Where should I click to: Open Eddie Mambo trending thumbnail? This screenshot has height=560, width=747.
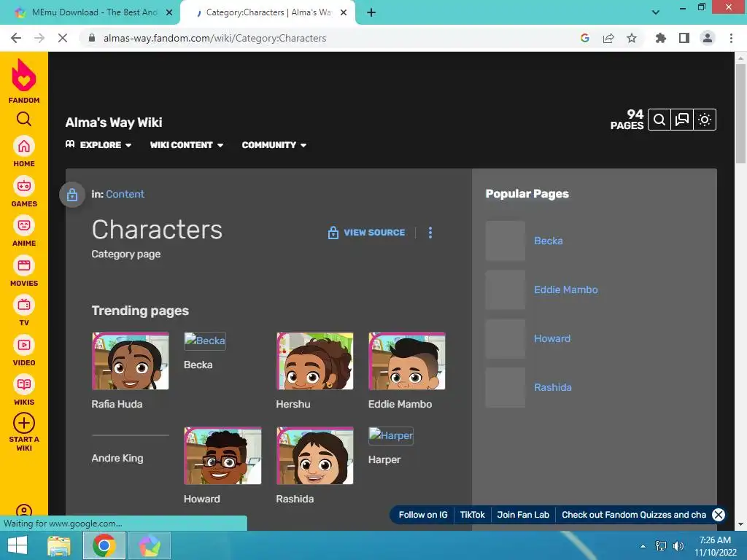click(x=407, y=361)
